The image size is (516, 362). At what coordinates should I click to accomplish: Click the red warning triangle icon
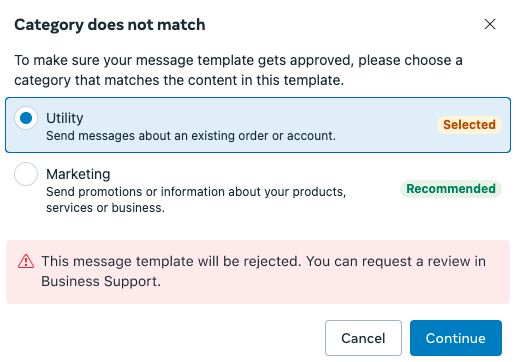click(26, 261)
